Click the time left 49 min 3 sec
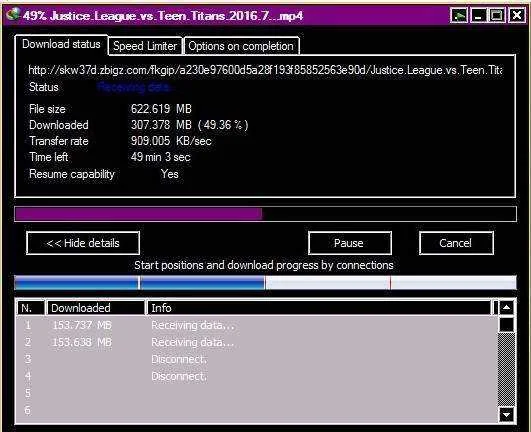Viewport: 531px width, 432px height. pos(161,157)
